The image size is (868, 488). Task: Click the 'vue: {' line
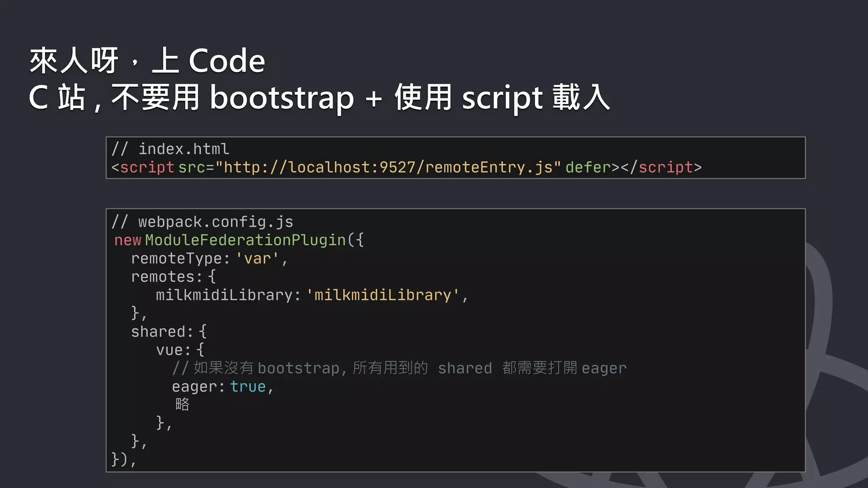180,350
